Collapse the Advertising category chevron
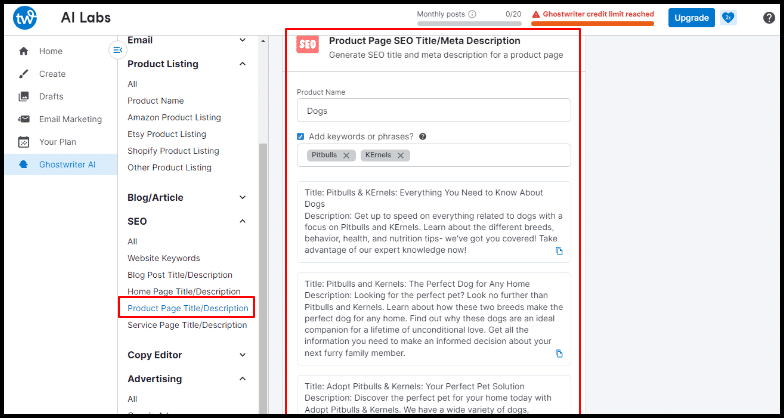This screenshot has height=418, width=784. pos(242,378)
